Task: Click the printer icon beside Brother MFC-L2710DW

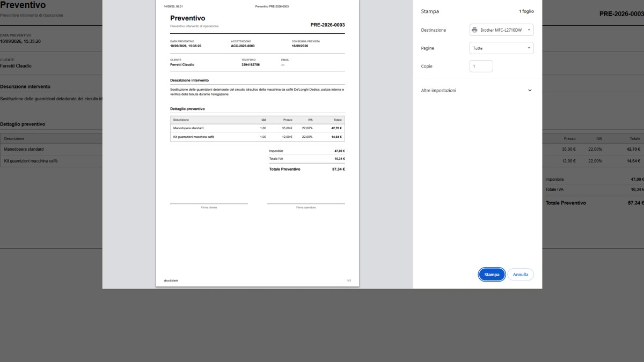Action: tap(474, 30)
